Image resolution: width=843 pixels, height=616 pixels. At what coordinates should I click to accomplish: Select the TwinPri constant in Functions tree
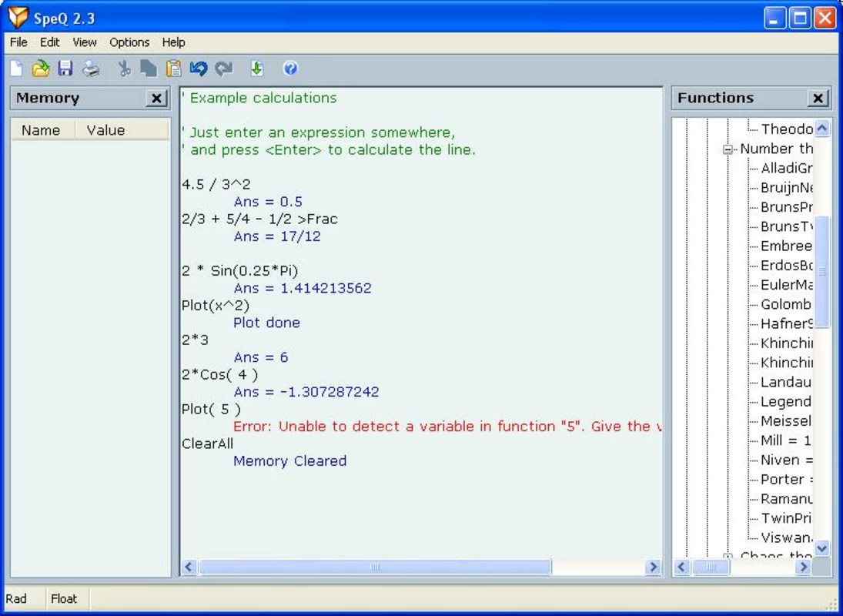[x=786, y=518]
